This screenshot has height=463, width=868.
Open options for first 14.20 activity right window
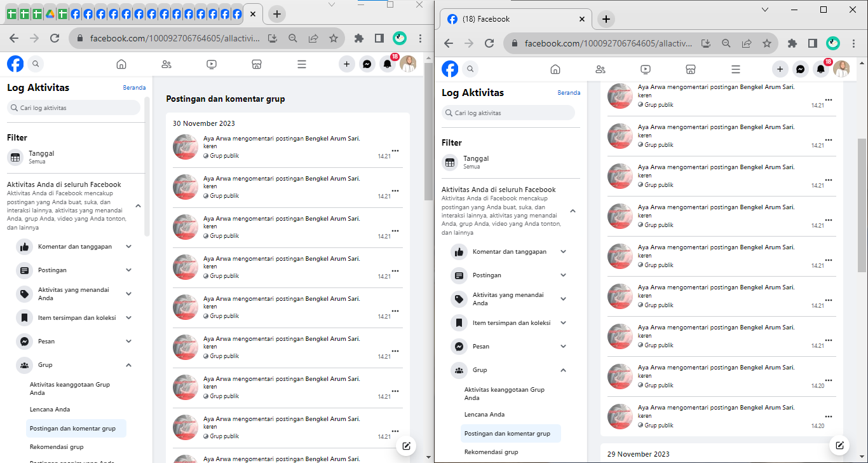tap(828, 380)
